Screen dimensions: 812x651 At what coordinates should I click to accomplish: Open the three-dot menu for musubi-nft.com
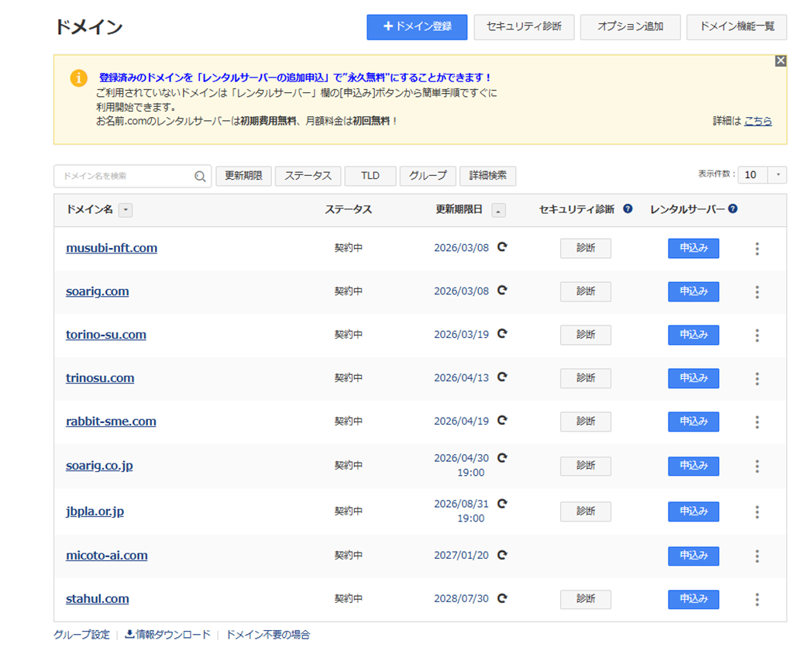pos(757,249)
